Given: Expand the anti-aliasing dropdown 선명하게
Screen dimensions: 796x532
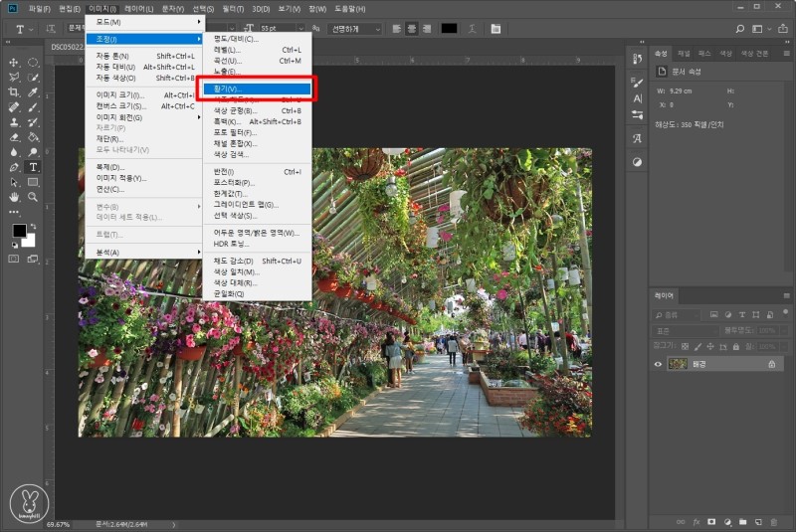Looking at the screenshot, I should coord(355,29).
